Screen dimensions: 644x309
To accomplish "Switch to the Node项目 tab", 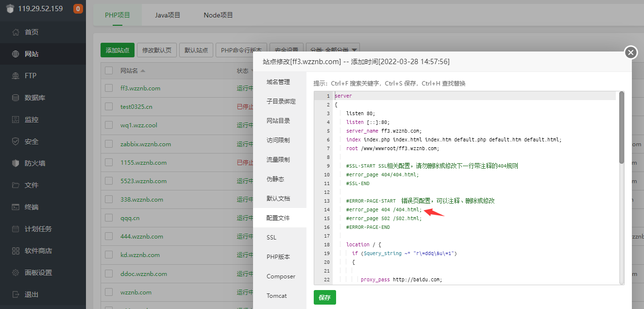I will point(218,15).
